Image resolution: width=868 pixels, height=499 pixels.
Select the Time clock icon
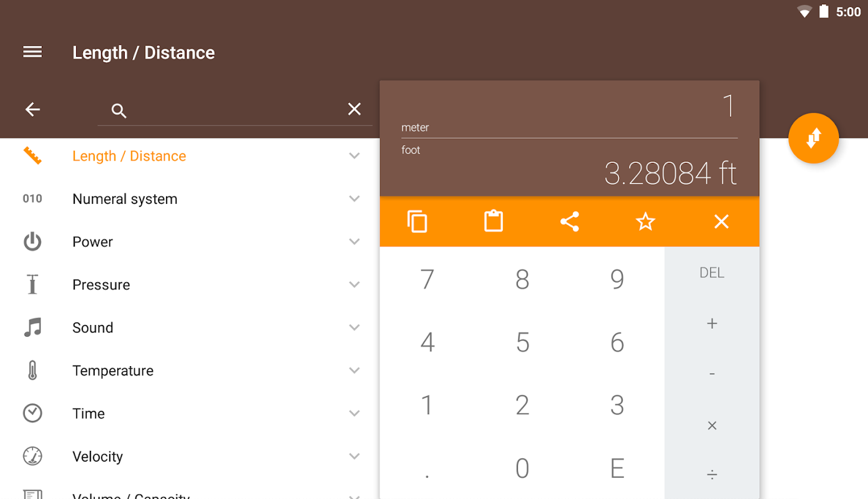pyautogui.click(x=32, y=414)
